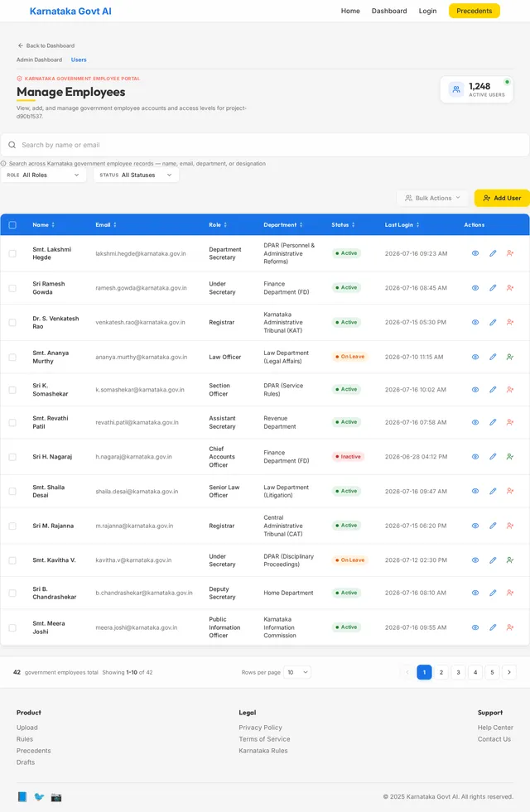Open the Instagram camera footer icon

(x=56, y=797)
